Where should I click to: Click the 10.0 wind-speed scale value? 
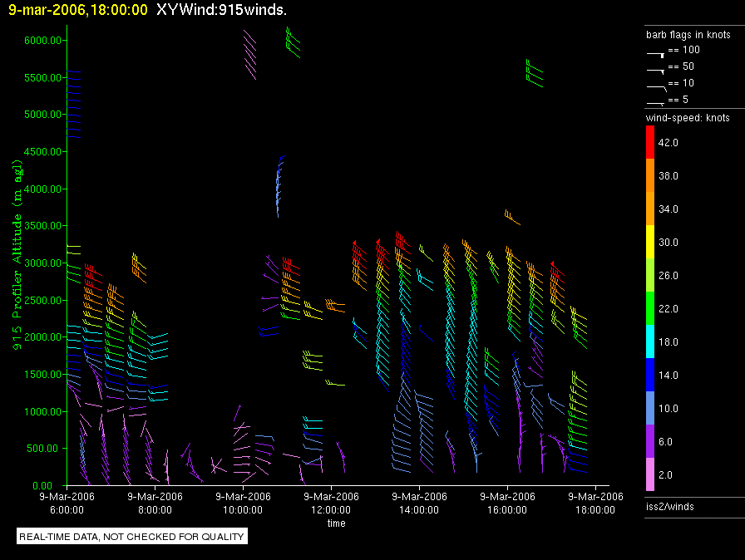tap(668, 408)
